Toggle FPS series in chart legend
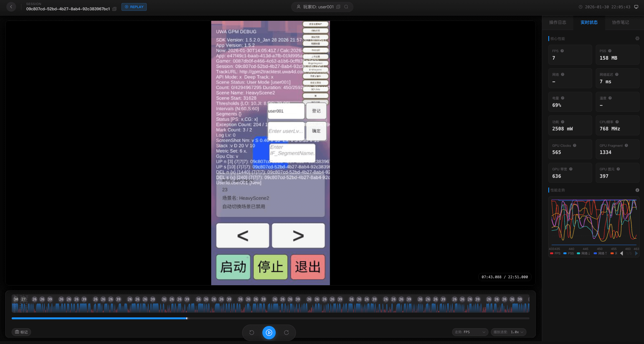The height and width of the screenshot is (344, 644). point(555,253)
